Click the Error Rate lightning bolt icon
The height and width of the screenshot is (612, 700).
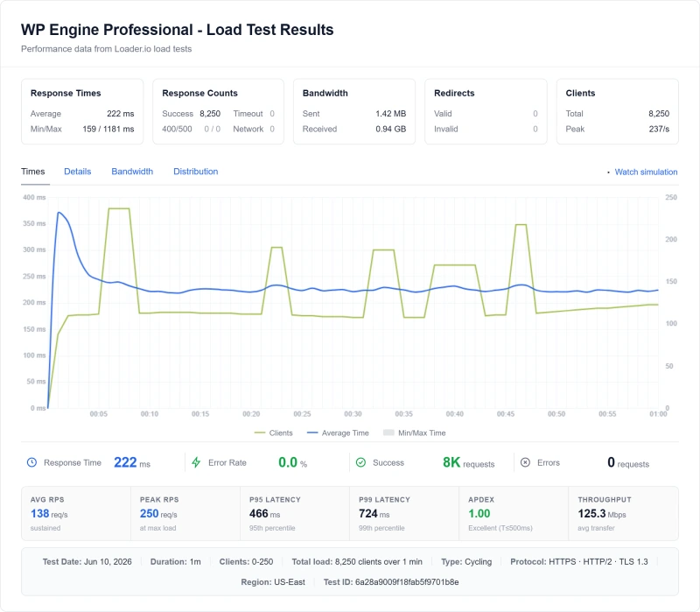coord(196,462)
